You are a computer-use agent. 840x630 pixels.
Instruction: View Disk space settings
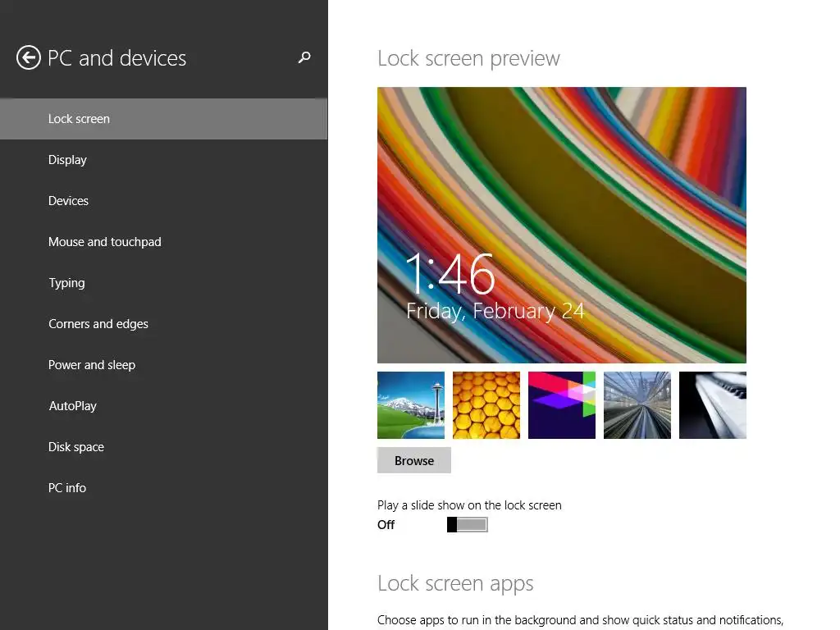(76, 447)
